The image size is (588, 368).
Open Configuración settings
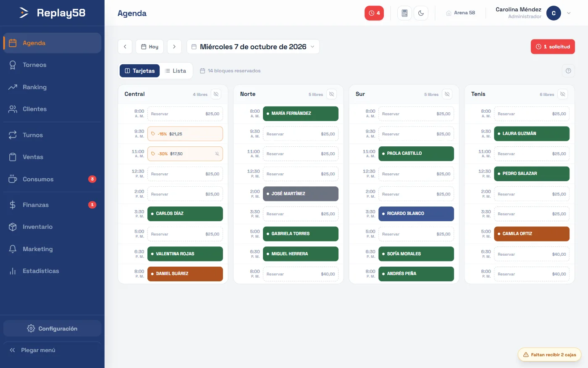pos(52,328)
